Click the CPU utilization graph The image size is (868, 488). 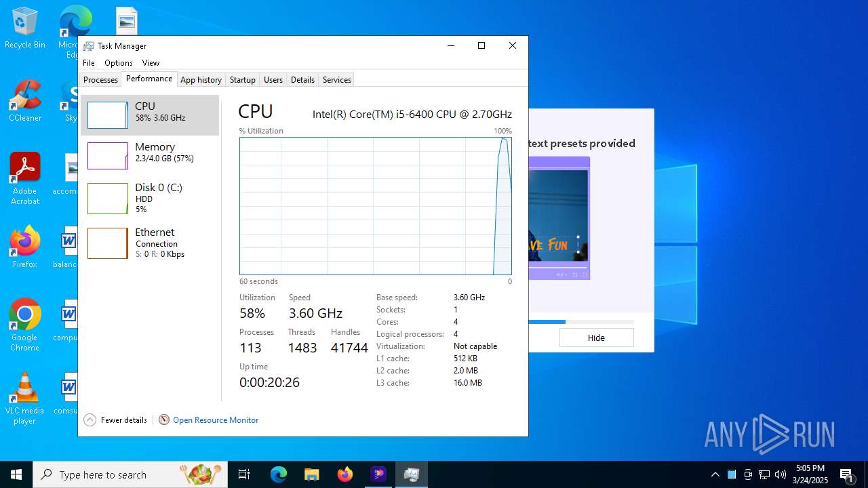click(x=376, y=206)
